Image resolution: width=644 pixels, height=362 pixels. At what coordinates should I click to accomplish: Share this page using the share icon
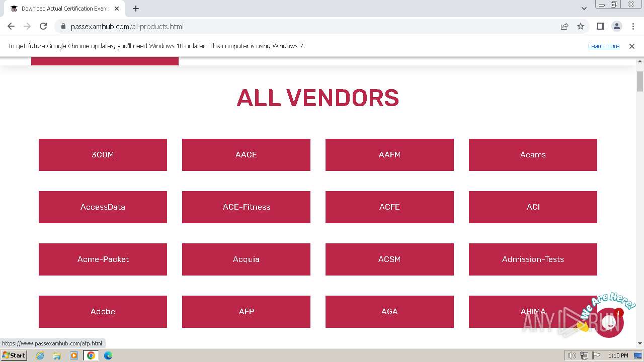(565, 26)
